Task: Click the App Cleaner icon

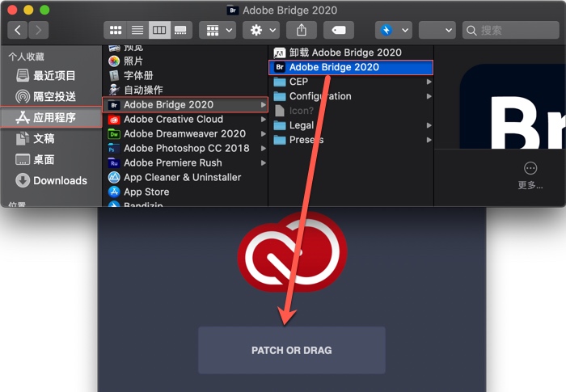Action: [114, 177]
